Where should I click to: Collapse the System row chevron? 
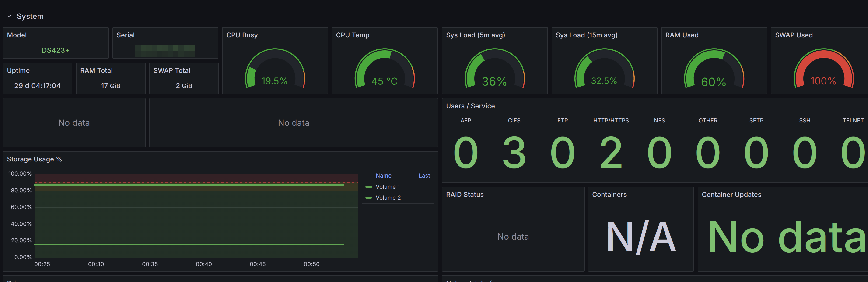click(9, 16)
